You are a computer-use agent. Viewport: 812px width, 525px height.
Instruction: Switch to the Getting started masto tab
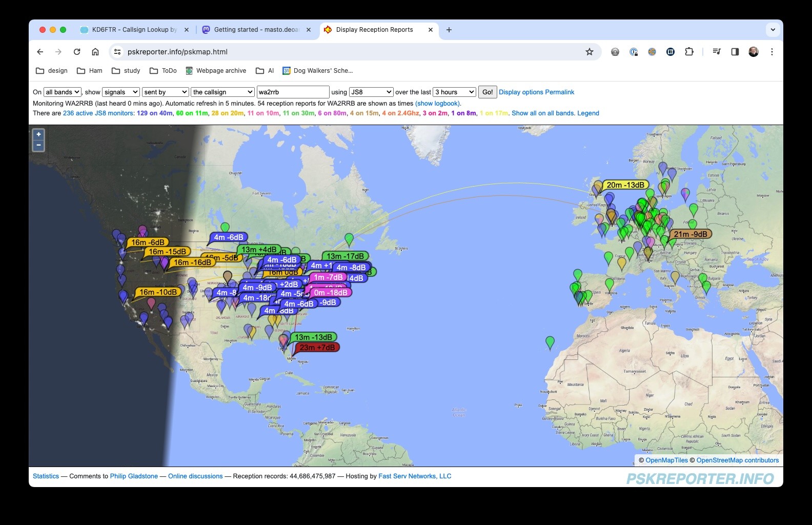click(x=256, y=30)
